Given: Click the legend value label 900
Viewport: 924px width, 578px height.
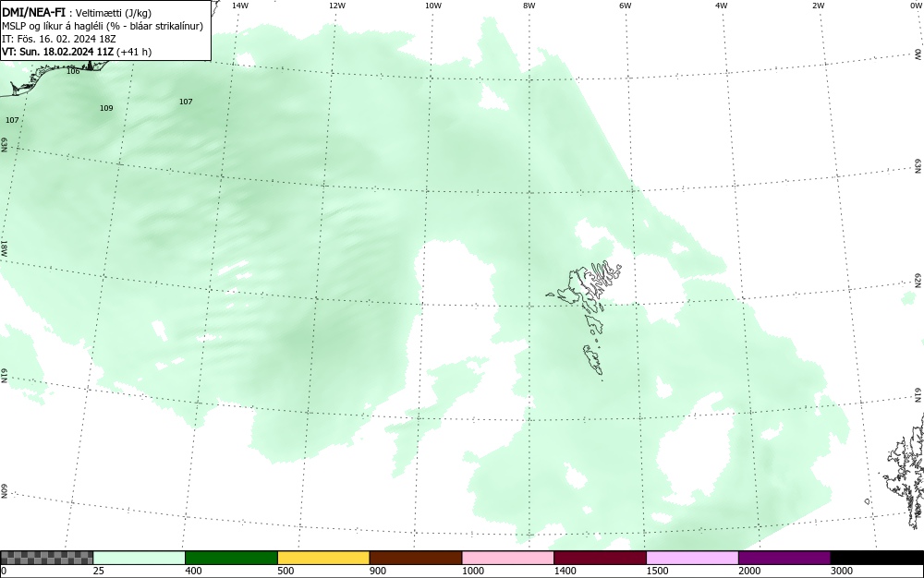Looking at the screenshot, I should (378, 571).
